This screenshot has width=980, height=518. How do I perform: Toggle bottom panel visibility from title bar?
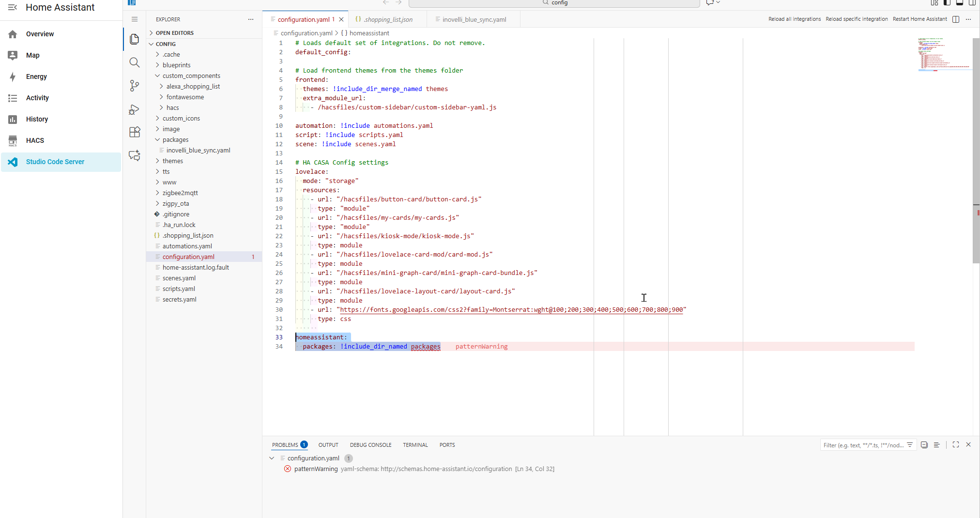pyautogui.click(x=960, y=2)
